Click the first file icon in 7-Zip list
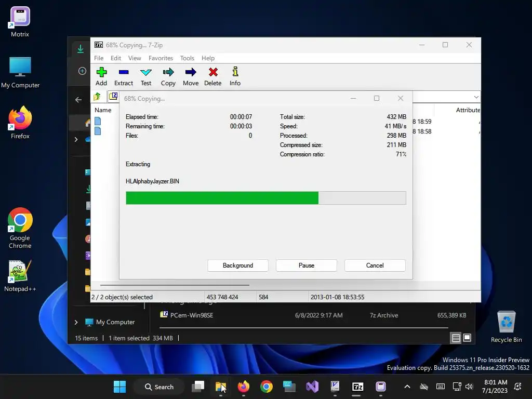 (x=98, y=121)
